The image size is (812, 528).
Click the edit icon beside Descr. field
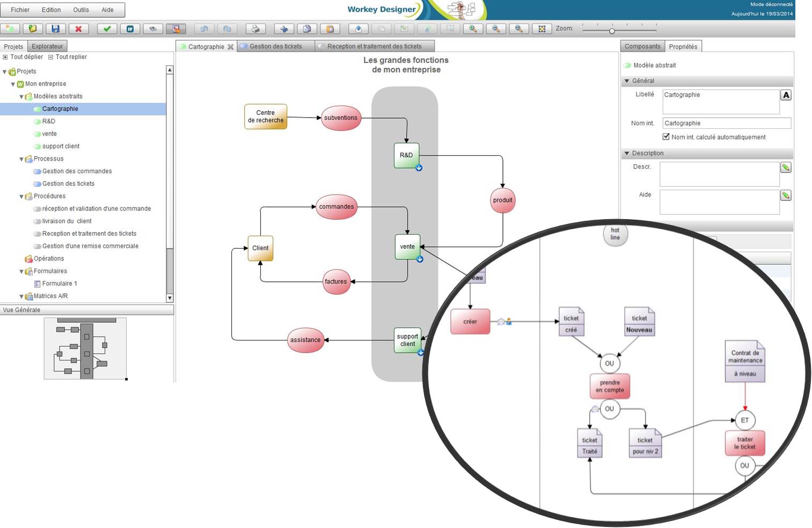pyautogui.click(x=786, y=168)
